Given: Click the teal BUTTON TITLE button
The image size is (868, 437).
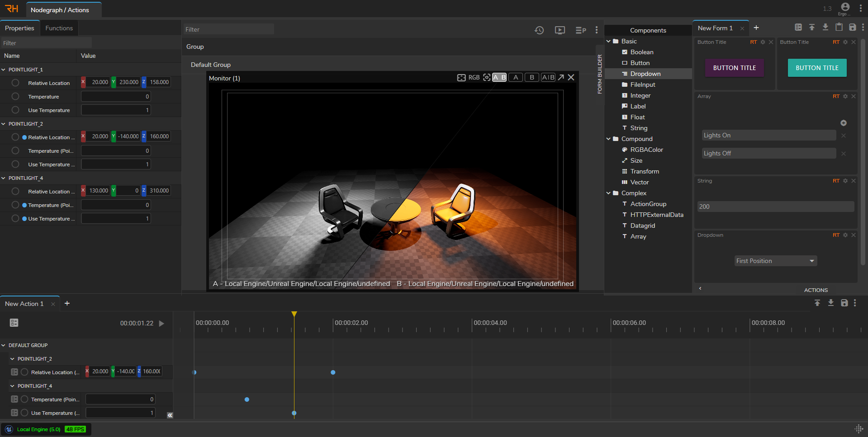Looking at the screenshot, I should pyautogui.click(x=817, y=68).
